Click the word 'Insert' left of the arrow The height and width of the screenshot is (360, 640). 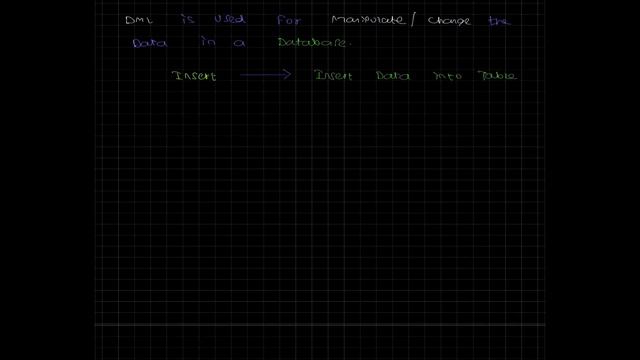point(194,76)
